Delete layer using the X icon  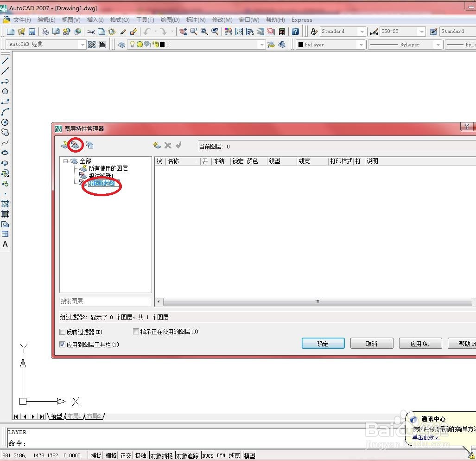168,146
